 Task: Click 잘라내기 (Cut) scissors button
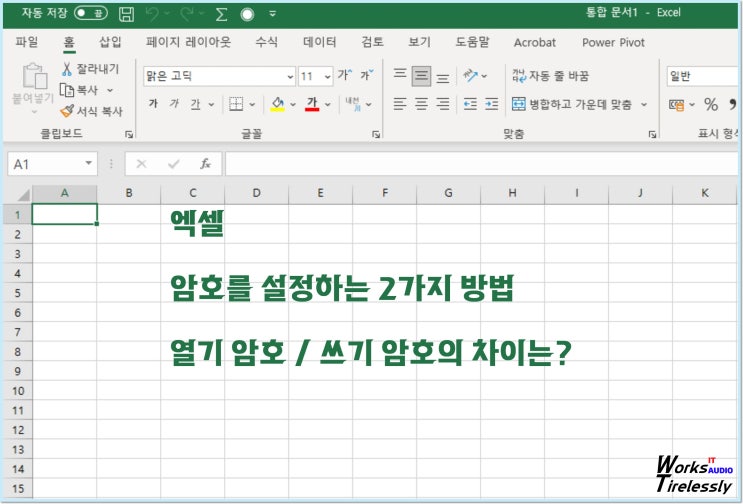[90, 69]
